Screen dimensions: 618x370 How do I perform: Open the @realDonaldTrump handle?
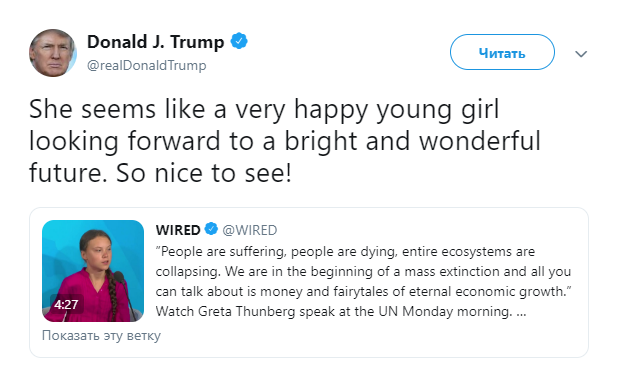[x=147, y=65]
